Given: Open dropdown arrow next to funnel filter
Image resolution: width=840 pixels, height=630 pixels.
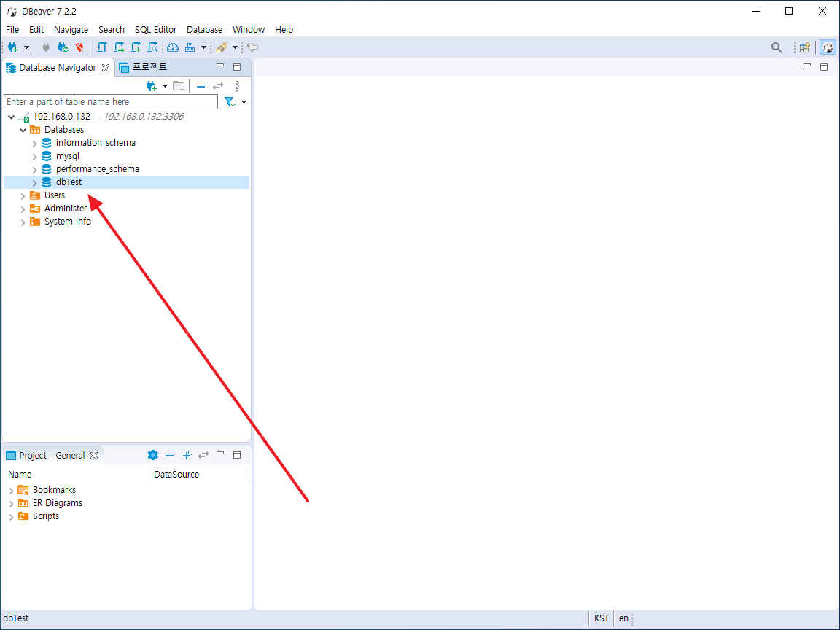Looking at the screenshot, I should (244, 102).
